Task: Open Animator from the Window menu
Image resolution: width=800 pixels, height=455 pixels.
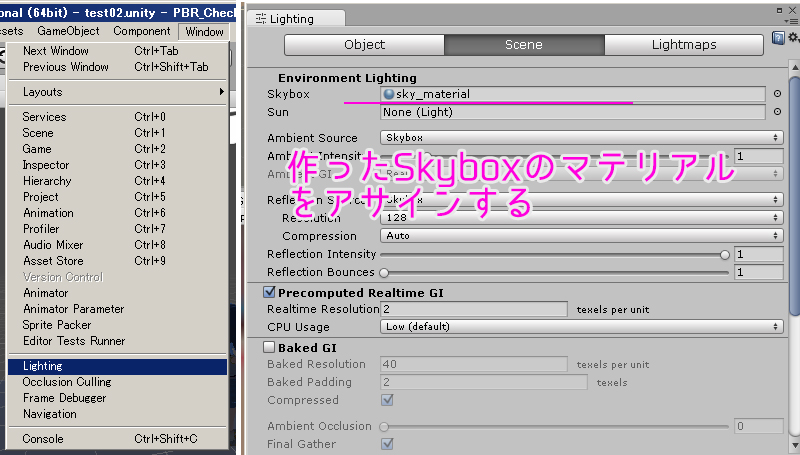Action: pyautogui.click(x=117, y=293)
